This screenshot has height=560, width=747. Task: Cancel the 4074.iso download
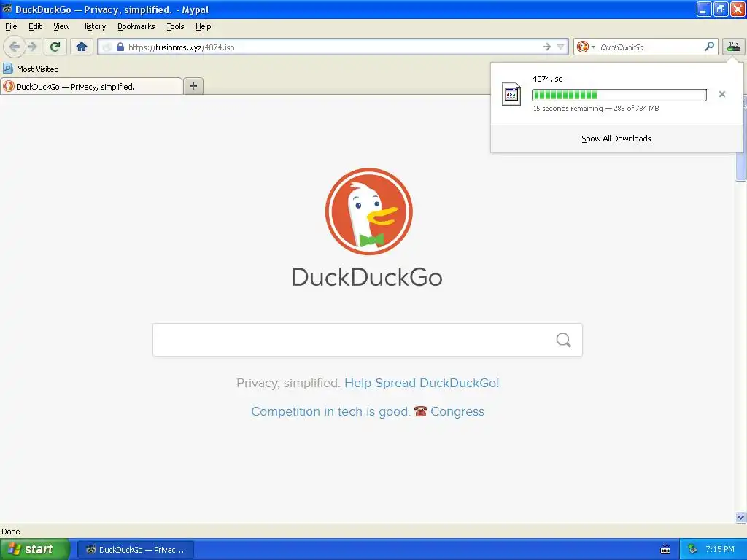[721, 94]
